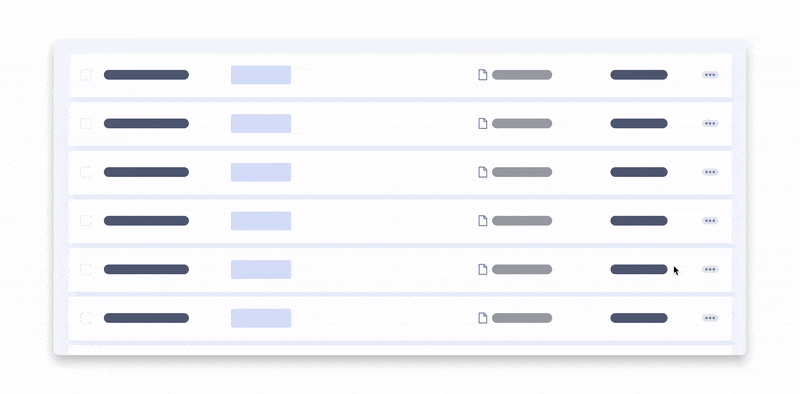
Task: Open the more options menu in third row
Action: pos(710,172)
